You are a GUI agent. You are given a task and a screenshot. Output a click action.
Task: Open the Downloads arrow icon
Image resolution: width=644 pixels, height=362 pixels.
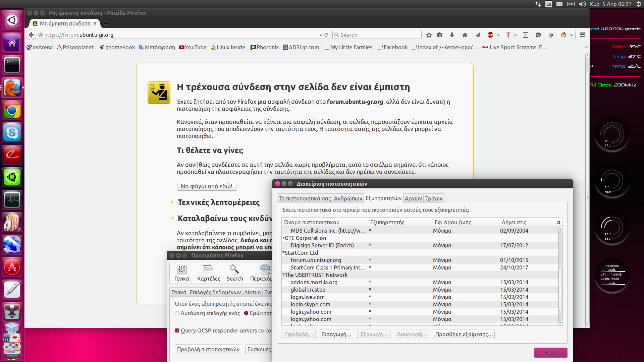coord(452,35)
